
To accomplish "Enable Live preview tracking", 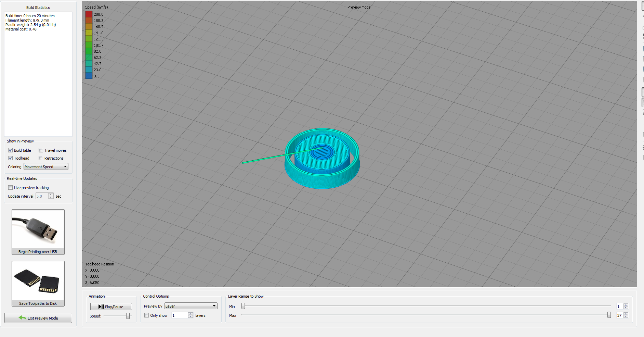I will tap(11, 187).
